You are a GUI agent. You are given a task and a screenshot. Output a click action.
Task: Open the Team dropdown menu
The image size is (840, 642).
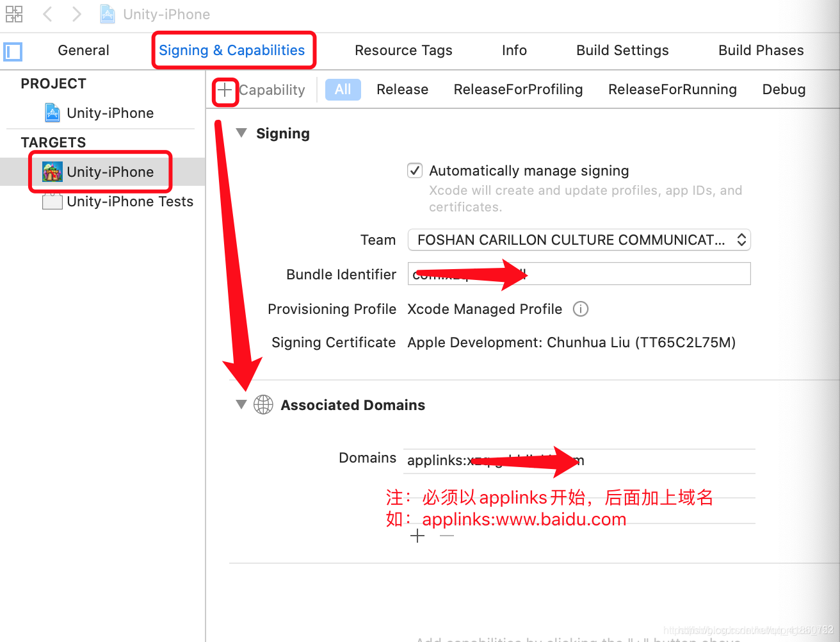click(x=579, y=240)
